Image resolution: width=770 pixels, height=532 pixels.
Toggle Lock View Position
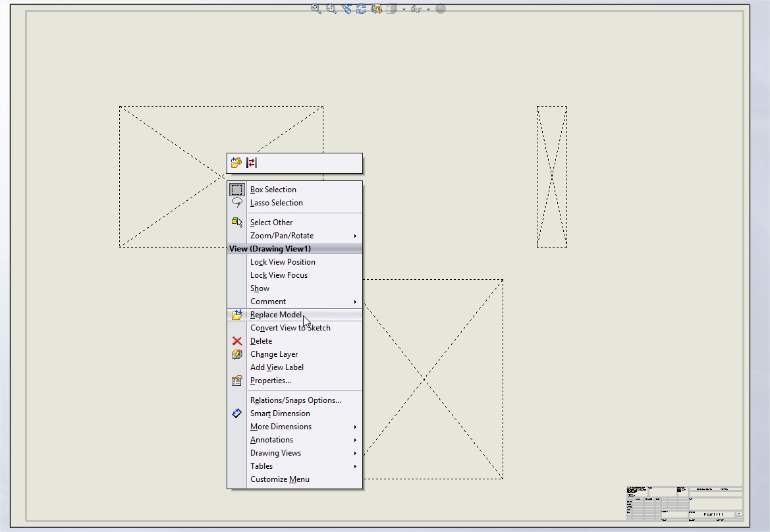point(283,262)
